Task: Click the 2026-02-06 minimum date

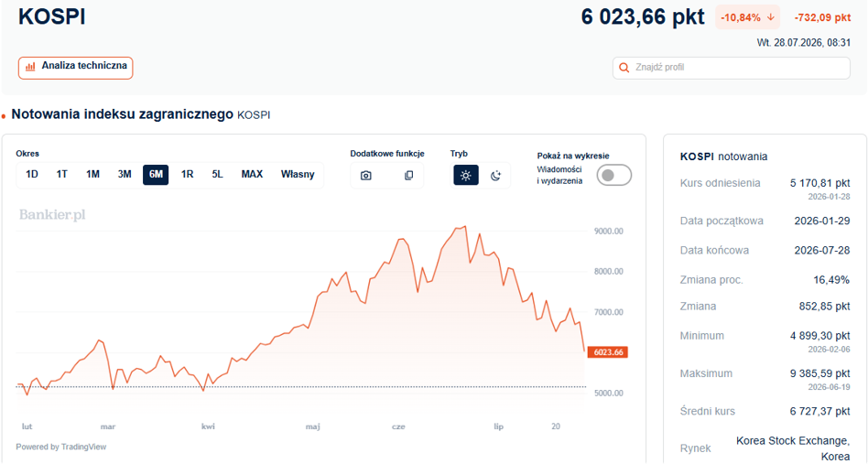Action: pos(829,350)
